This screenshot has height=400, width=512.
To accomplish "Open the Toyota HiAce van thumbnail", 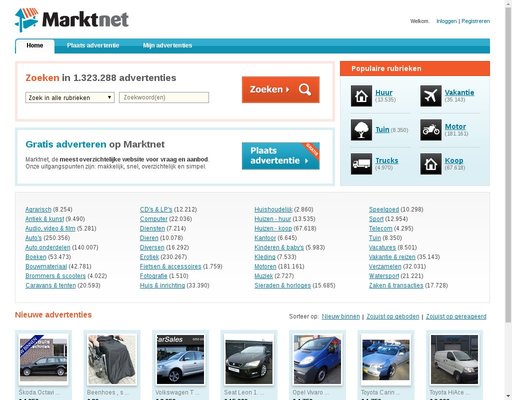I will 454,359.
